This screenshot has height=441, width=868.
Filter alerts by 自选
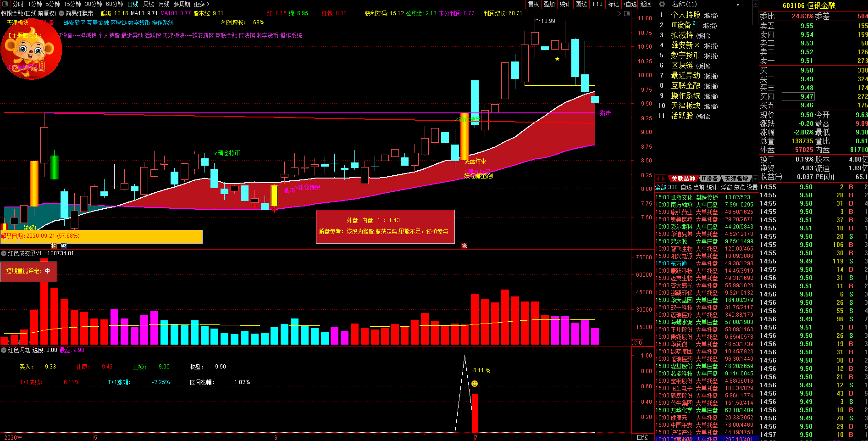686,187
